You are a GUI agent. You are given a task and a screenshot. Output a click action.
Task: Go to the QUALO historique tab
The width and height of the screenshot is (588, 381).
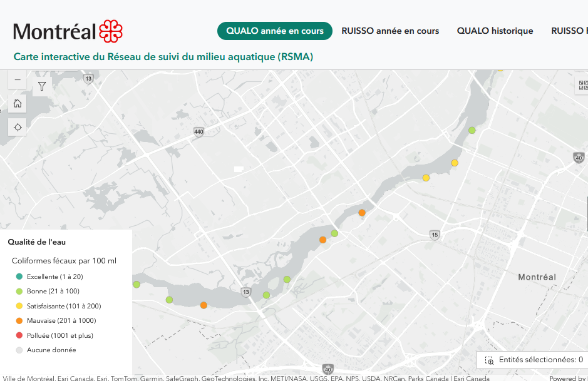[495, 31]
